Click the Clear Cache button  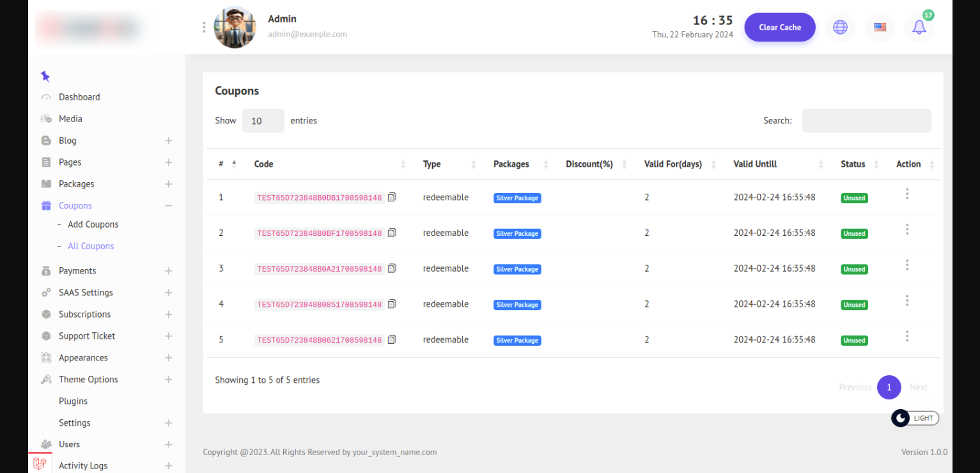[779, 27]
